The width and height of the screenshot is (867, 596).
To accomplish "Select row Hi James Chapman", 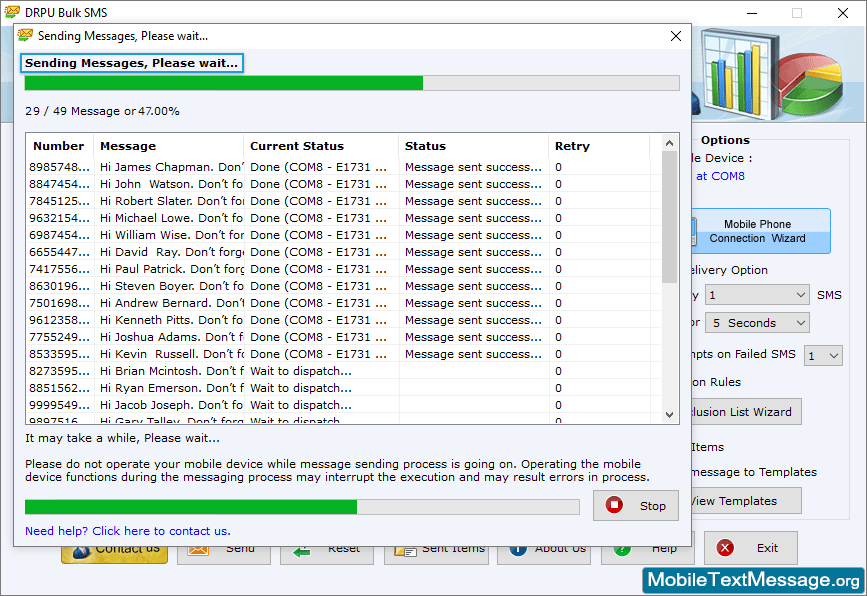I will (x=343, y=167).
